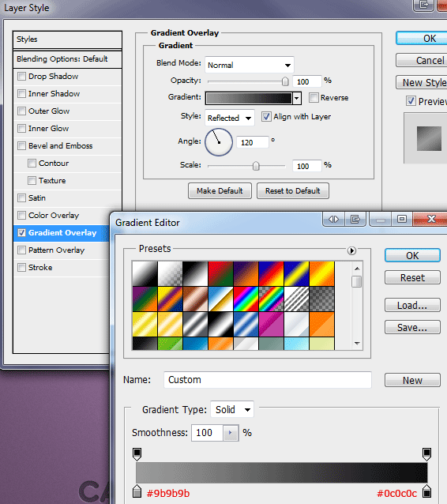Toggle the Align with Layer checkbox
Screen dimensions: 447x504
(x=266, y=116)
